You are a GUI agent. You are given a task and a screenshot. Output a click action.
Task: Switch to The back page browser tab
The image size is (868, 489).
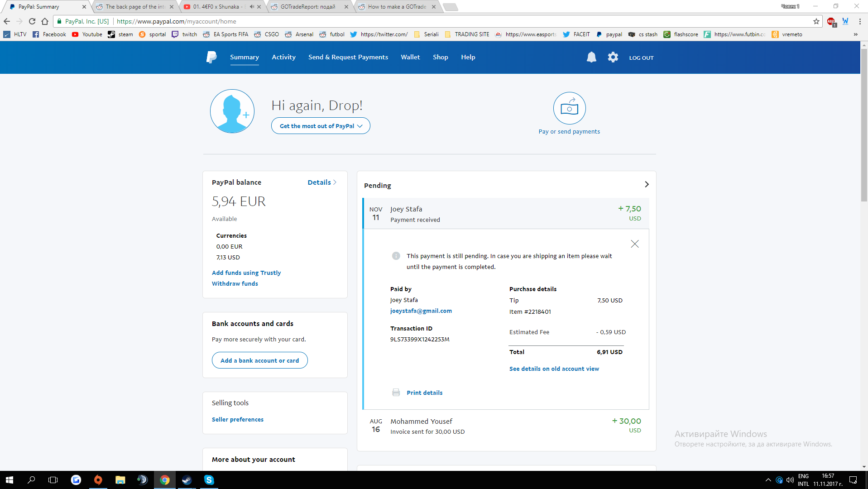click(x=135, y=7)
